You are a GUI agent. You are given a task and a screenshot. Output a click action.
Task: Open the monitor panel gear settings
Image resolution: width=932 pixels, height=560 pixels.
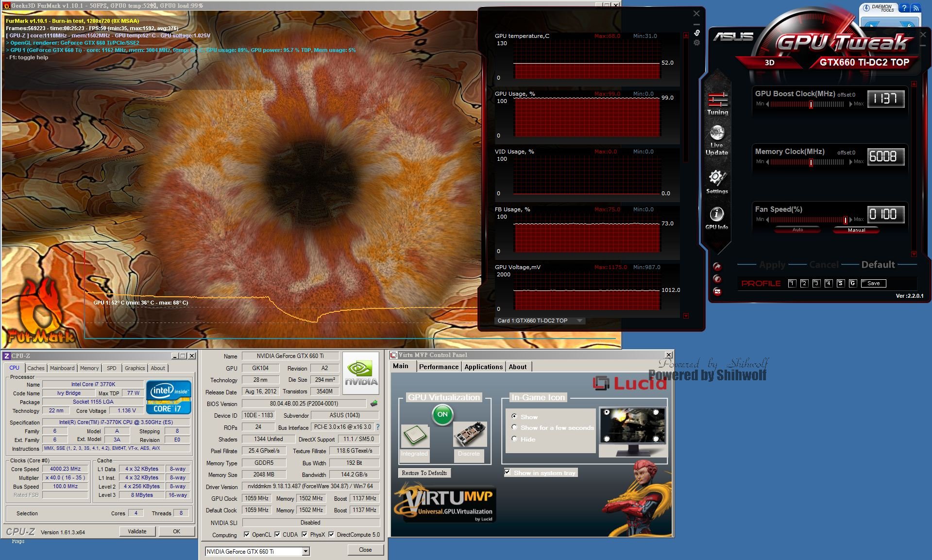(x=696, y=43)
